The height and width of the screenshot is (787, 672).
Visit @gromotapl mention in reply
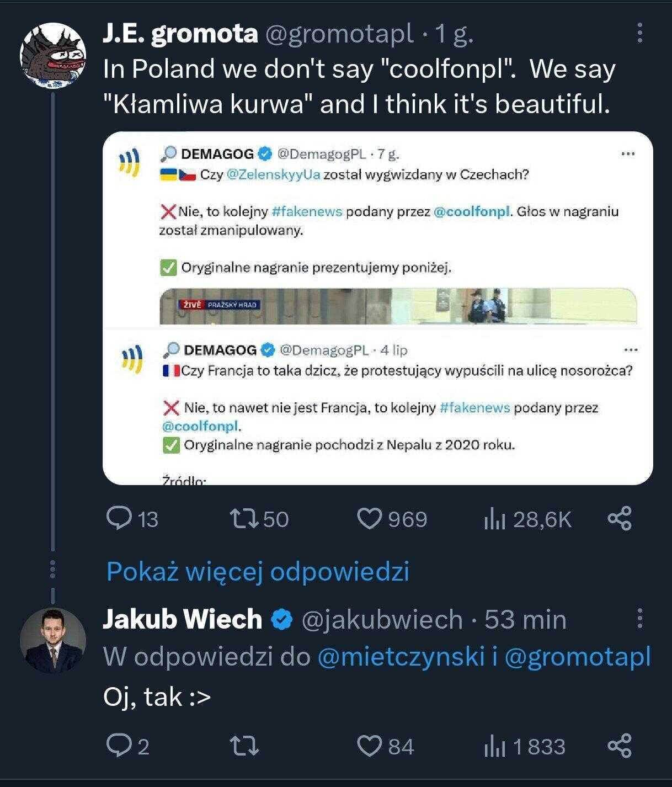pos(578,657)
